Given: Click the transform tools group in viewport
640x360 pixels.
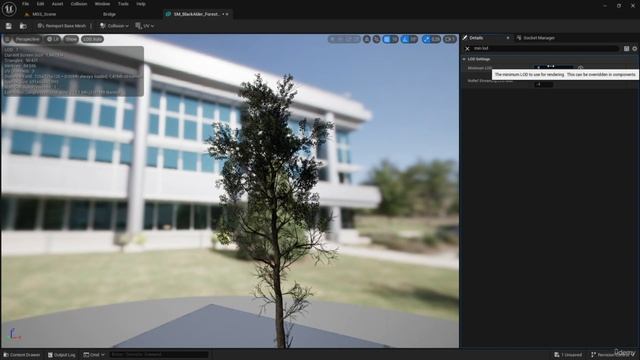Looking at the screenshot, I should click(x=344, y=39).
